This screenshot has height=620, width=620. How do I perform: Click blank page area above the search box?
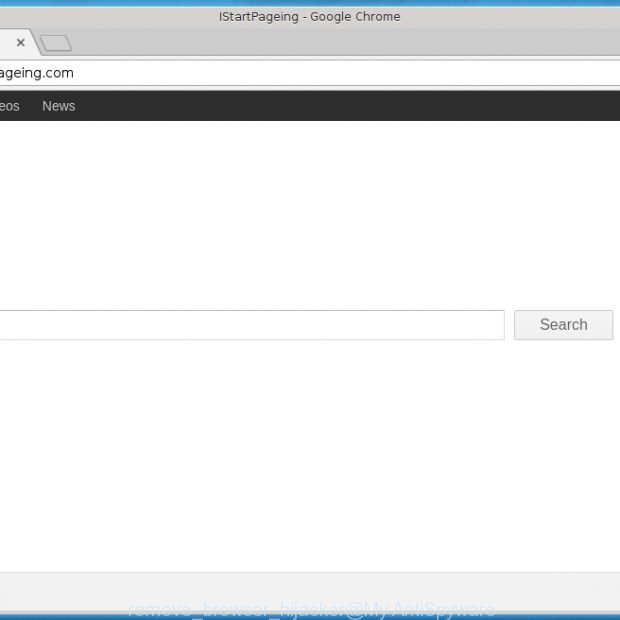point(300,220)
